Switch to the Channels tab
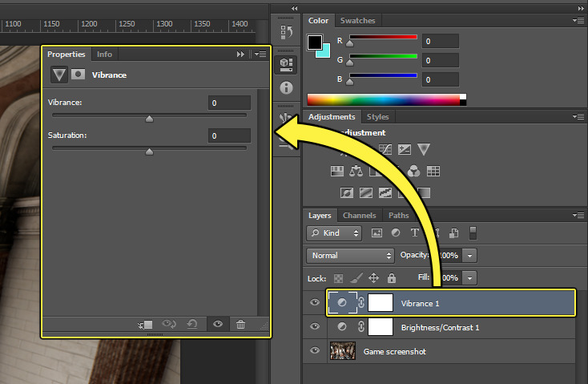Screen dimensions: 588x384 click(x=359, y=216)
